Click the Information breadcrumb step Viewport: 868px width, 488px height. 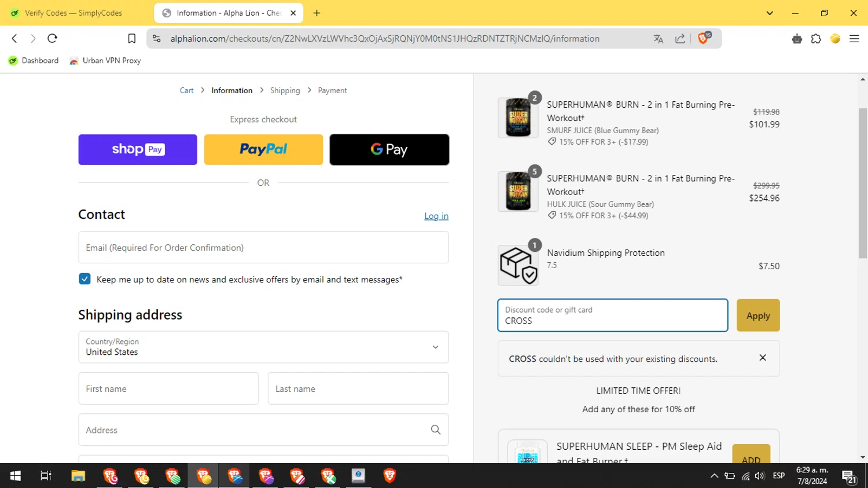(x=231, y=90)
